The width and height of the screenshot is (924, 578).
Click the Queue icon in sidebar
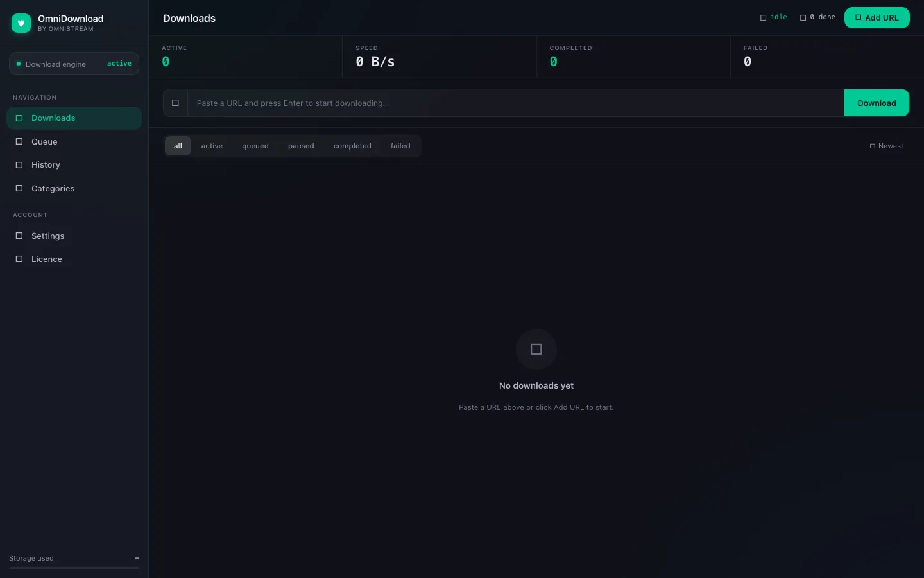coord(19,141)
